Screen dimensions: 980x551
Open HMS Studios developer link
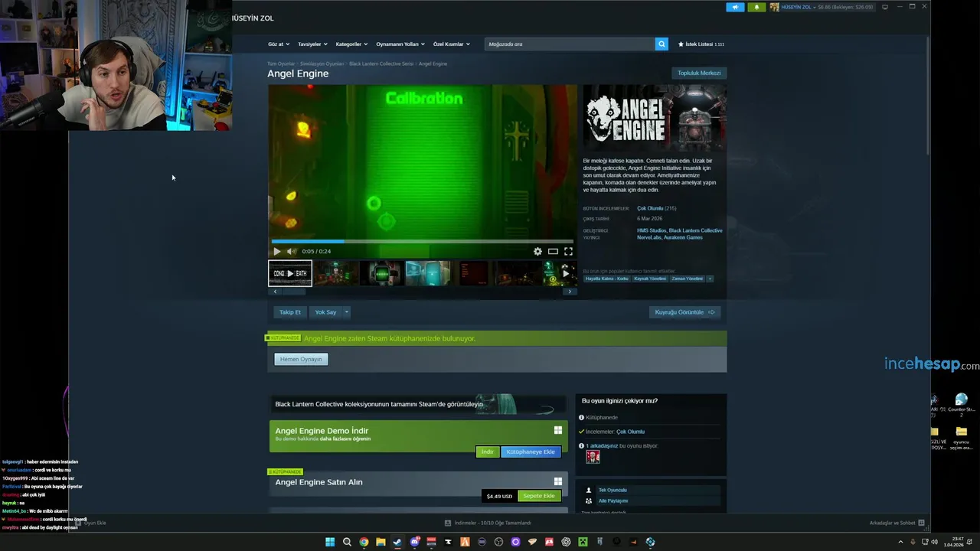tap(652, 230)
